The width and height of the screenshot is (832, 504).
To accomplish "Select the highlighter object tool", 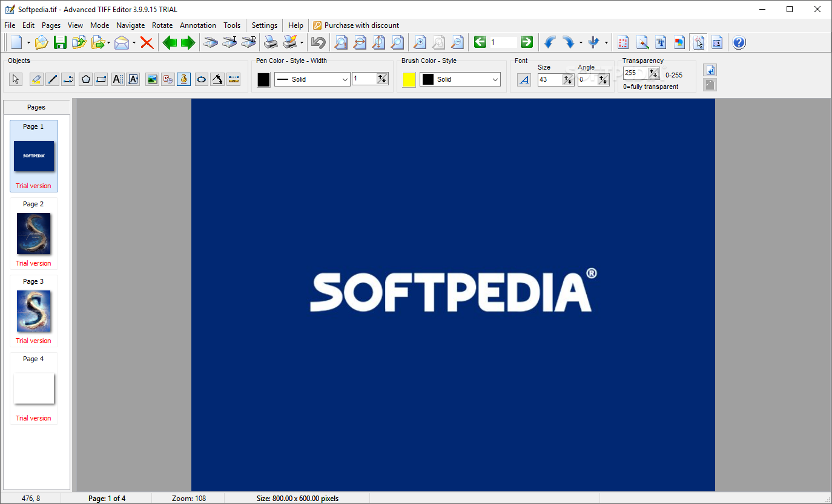I will point(36,79).
